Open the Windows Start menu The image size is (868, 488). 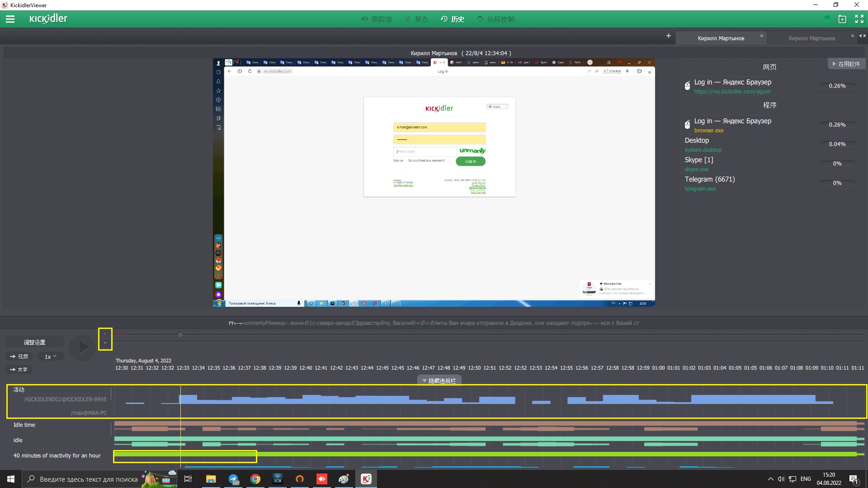click(x=11, y=479)
